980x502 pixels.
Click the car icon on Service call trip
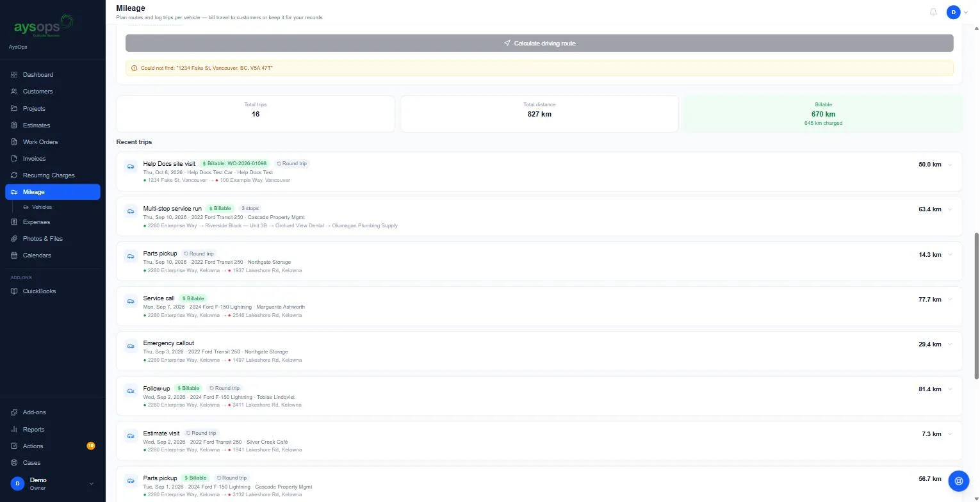coord(131,301)
